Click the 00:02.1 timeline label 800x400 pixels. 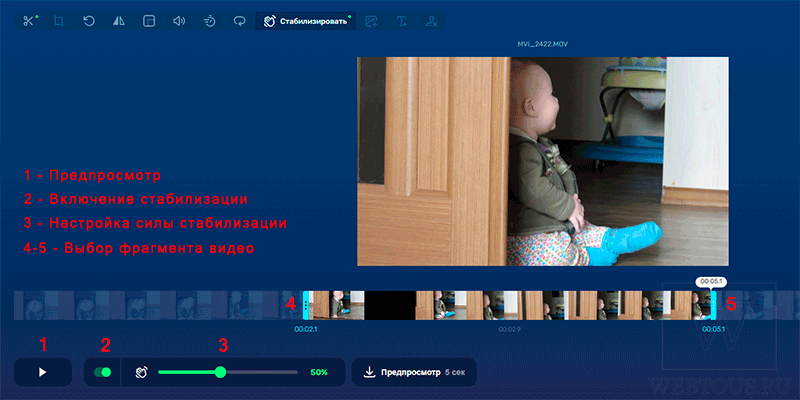tap(306, 330)
